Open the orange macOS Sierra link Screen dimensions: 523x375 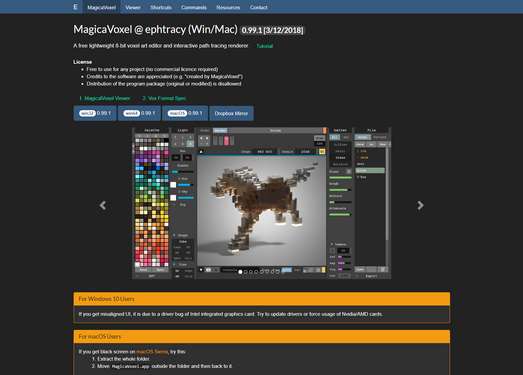[x=152, y=352]
